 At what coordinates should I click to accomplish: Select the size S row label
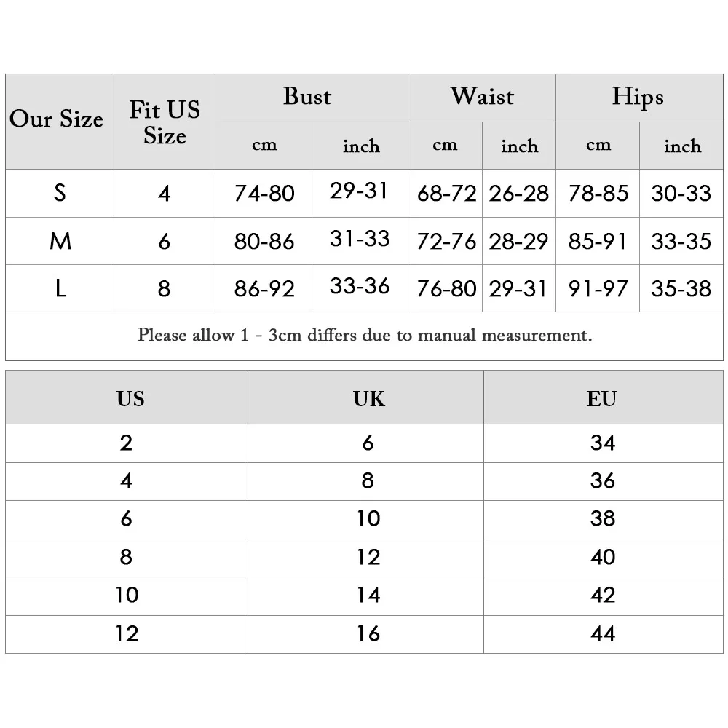(60, 193)
